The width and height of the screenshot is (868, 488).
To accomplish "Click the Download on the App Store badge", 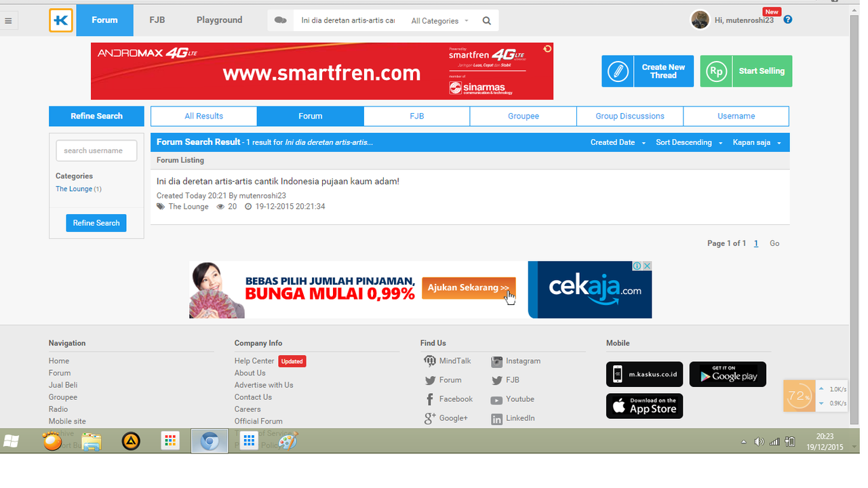I will point(644,406).
